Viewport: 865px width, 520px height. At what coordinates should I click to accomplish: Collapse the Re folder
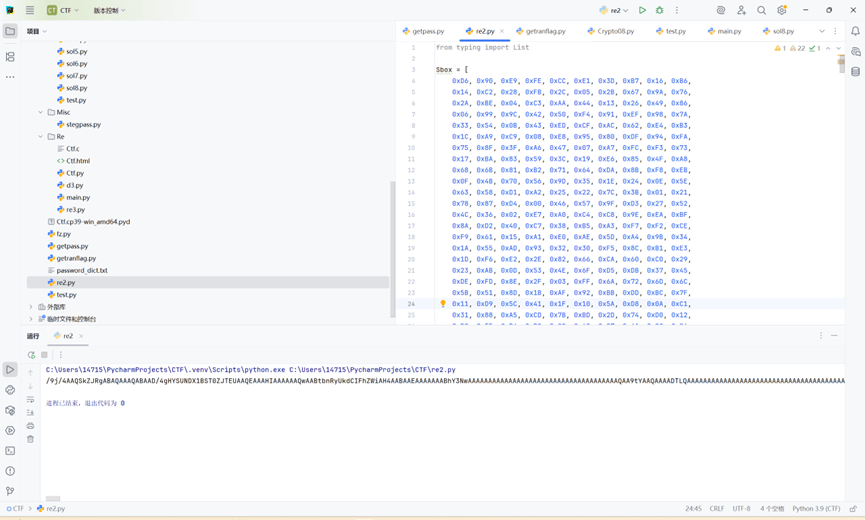click(x=40, y=137)
